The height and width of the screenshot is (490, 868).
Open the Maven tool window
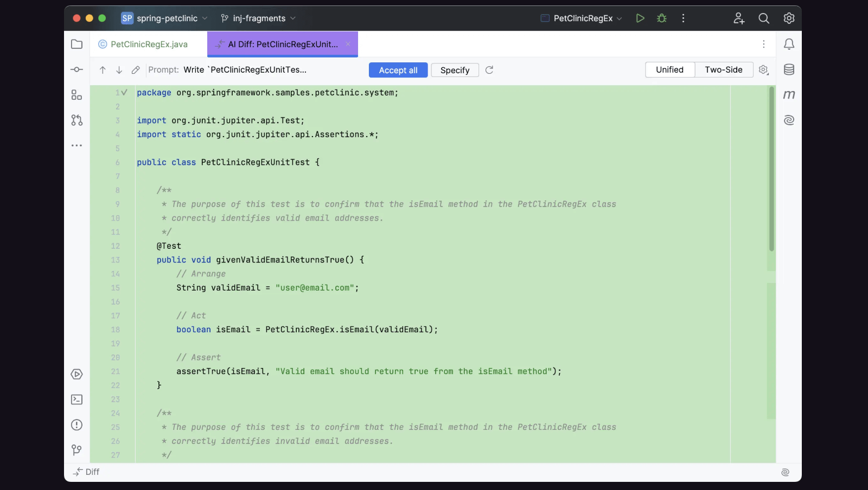[789, 94]
